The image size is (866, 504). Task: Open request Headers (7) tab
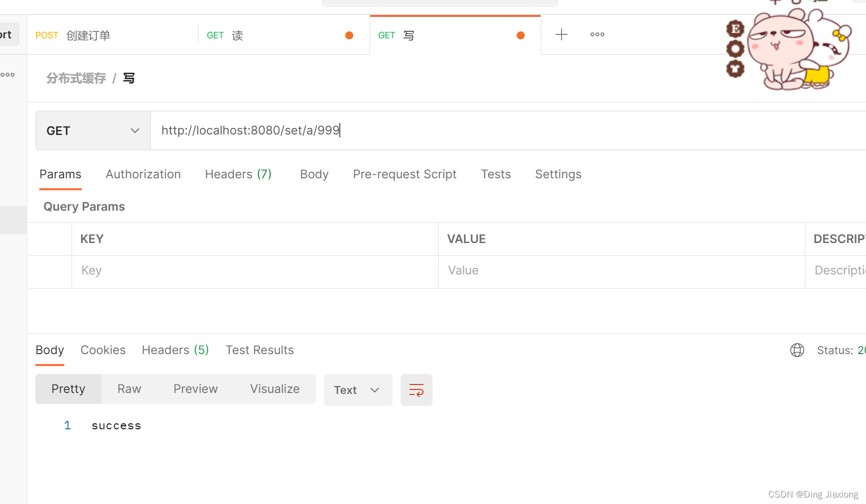pyautogui.click(x=238, y=174)
